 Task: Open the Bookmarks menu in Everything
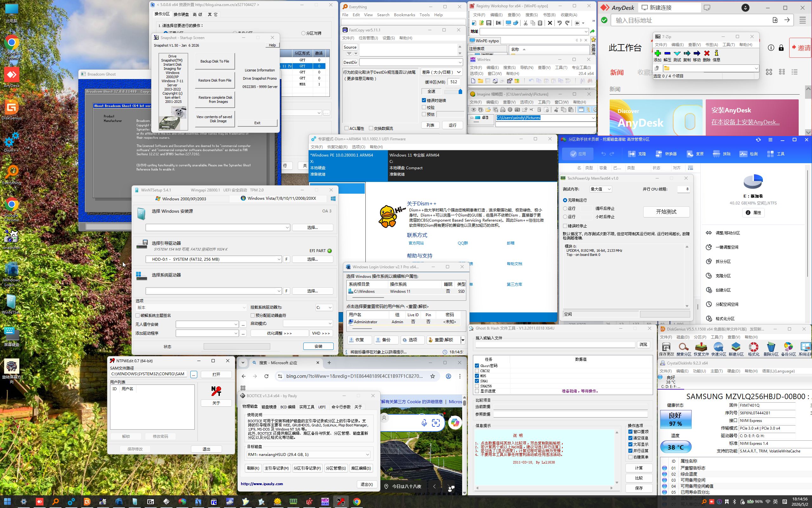(x=404, y=15)
